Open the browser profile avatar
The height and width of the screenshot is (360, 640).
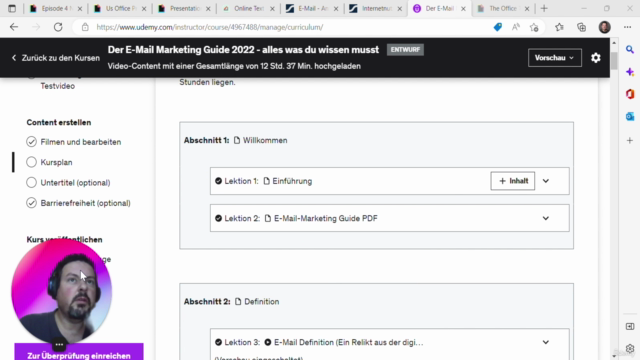click(604, 27)
